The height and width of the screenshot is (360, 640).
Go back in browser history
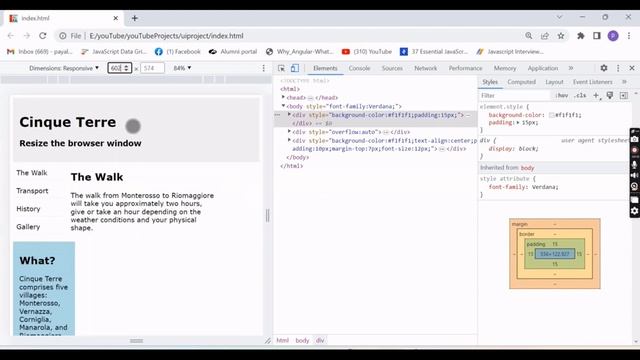[x=11, y=36]
